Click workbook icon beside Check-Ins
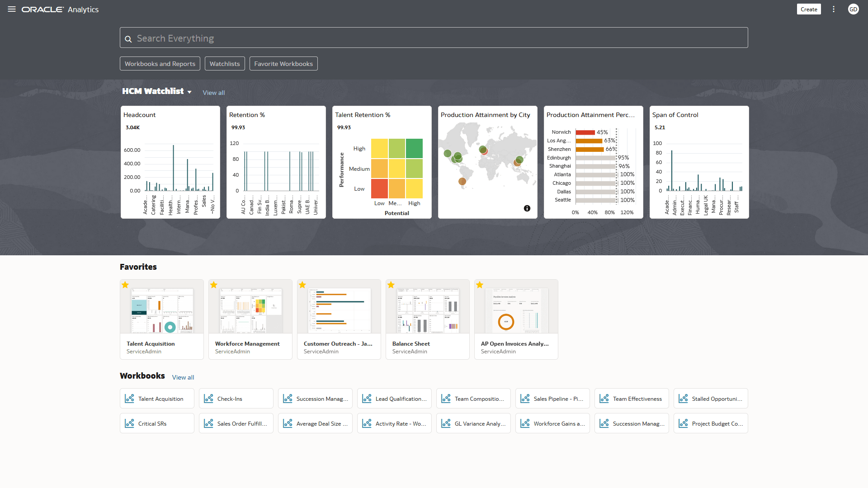This screenshot has width=868, height=488. tap(208, 399)
